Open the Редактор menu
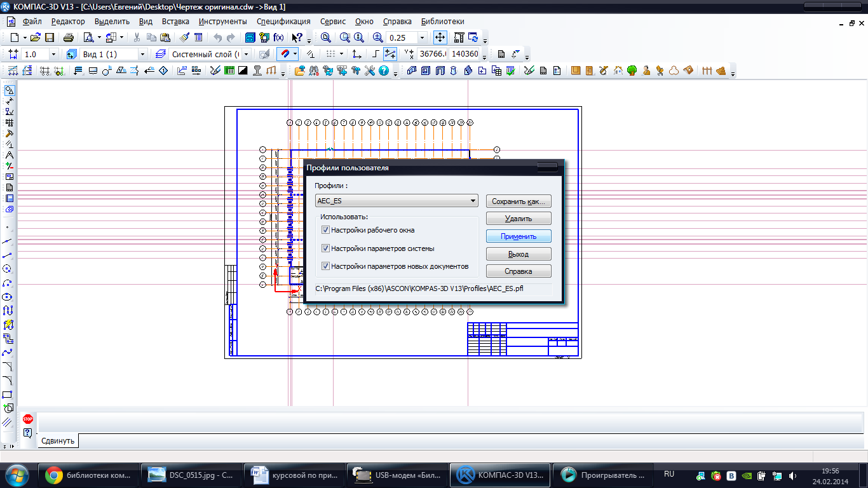 68,22
